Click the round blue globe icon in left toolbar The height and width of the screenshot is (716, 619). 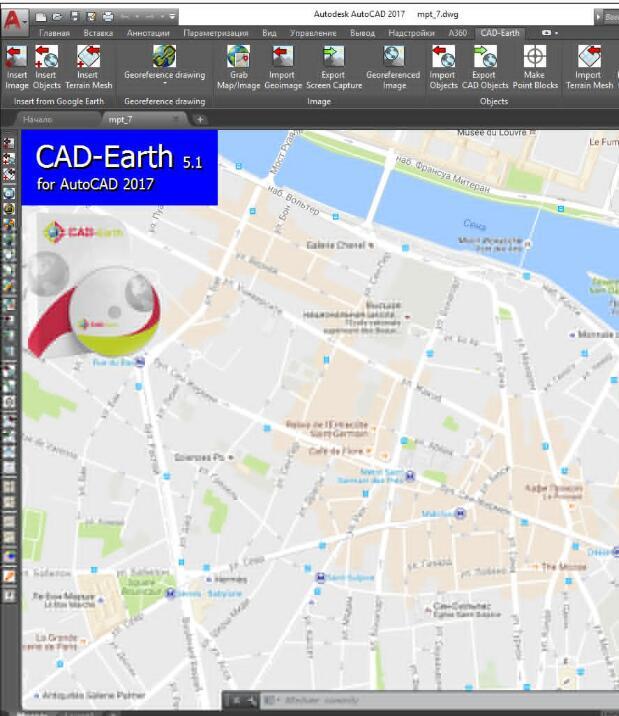(x=9, y=194)
